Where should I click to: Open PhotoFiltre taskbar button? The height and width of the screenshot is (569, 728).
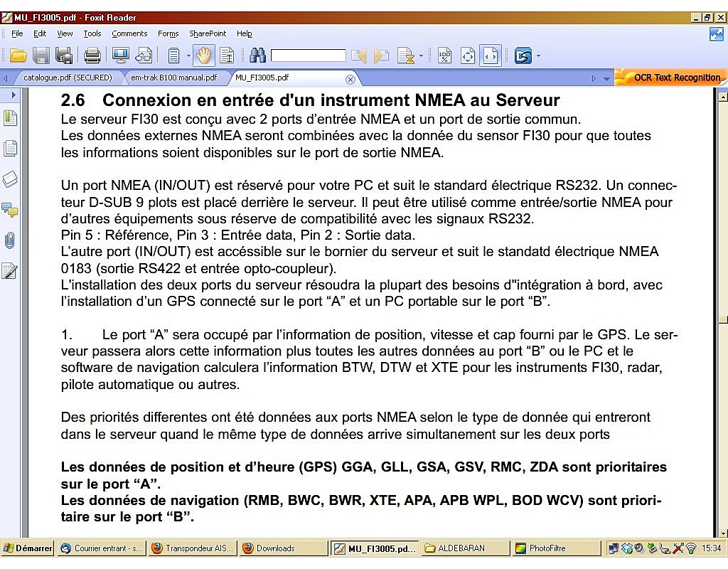coord(557,548)
